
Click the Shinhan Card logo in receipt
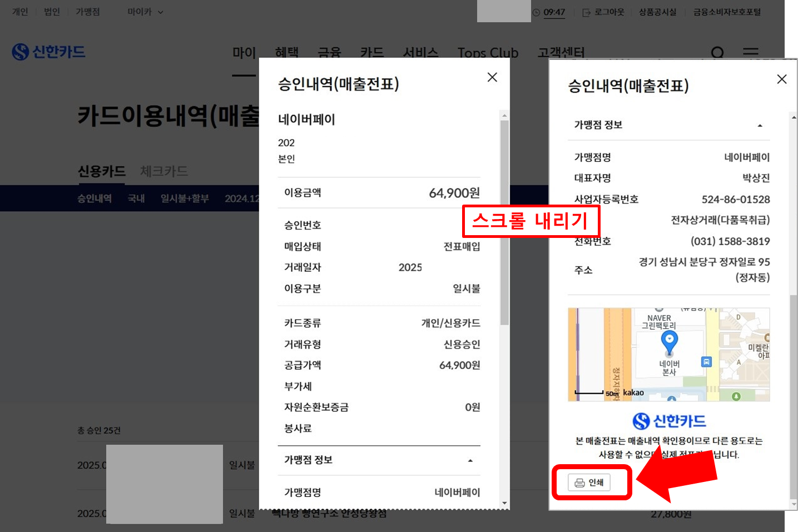[x=669, y=421]
